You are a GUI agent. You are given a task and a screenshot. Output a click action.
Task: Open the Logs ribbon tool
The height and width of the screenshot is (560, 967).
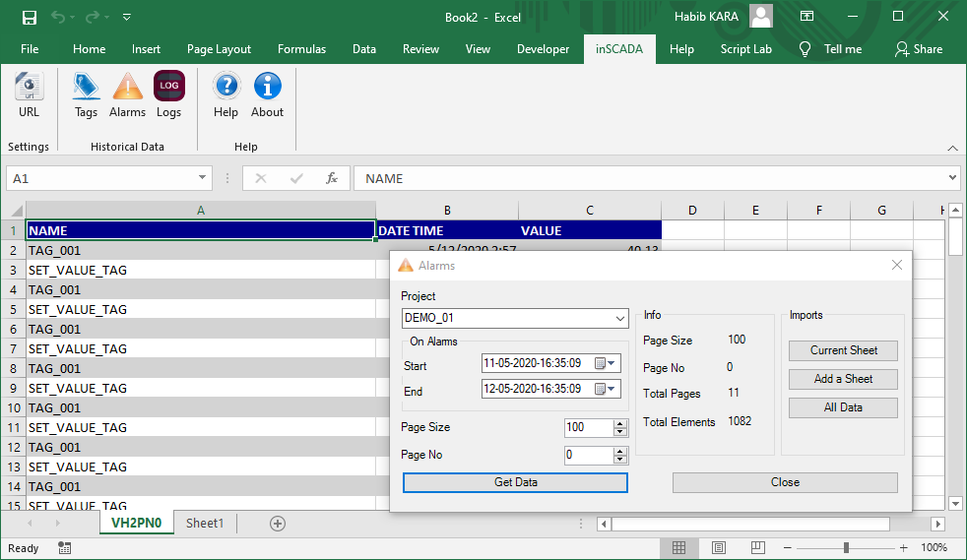tap(169, 94)
